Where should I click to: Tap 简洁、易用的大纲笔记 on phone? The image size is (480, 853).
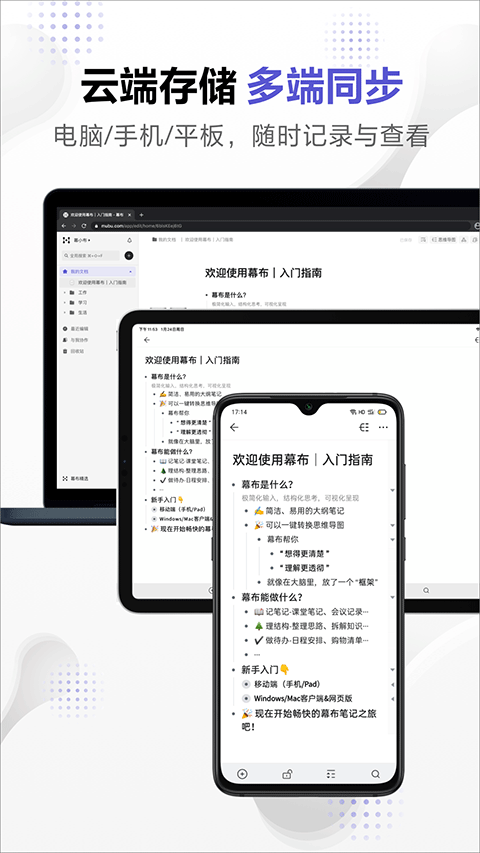[x=299, y=511]
